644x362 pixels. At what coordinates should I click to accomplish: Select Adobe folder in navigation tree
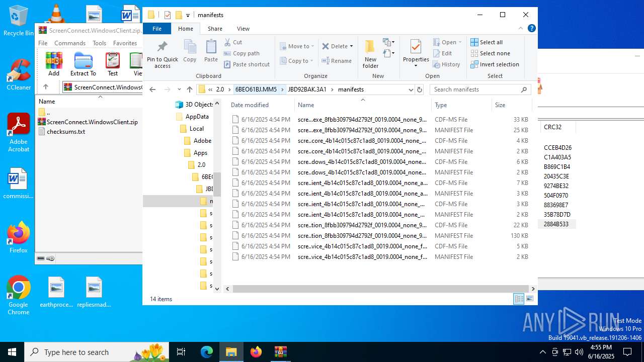(202, 141)
